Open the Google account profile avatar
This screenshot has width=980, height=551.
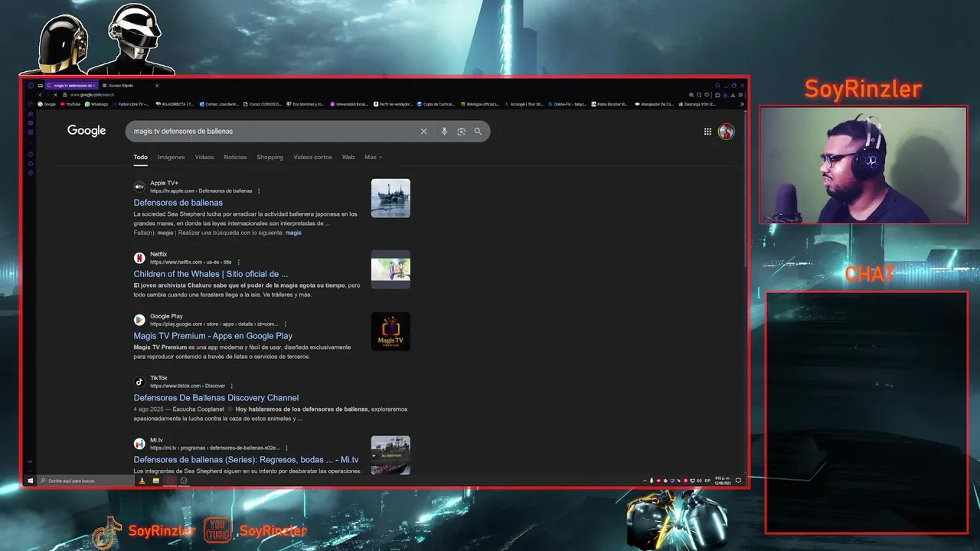tap(727, 132)
